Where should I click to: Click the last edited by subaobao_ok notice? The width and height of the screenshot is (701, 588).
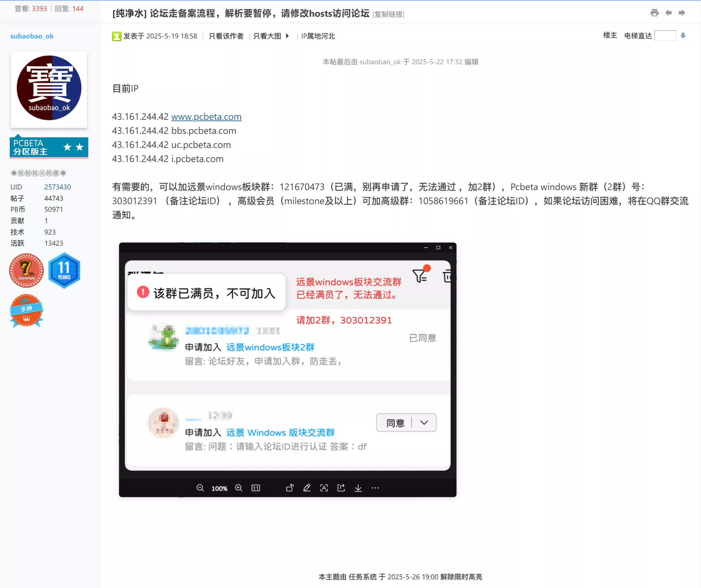tap(401, 62)
